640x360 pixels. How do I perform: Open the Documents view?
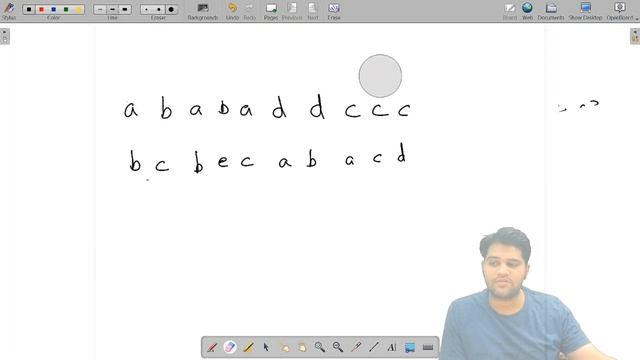coord(551,11)
